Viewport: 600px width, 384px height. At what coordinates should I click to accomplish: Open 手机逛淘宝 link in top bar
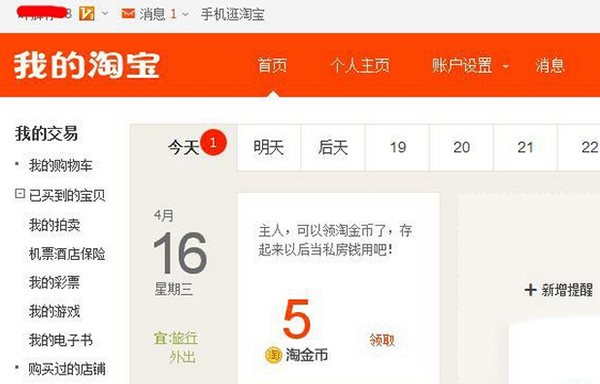pos(233,15)
